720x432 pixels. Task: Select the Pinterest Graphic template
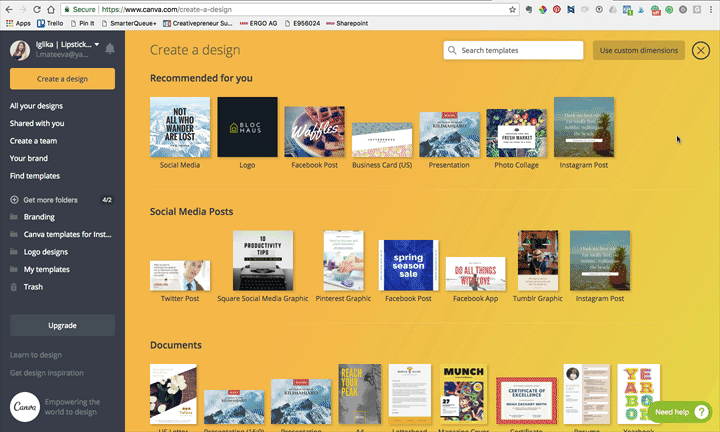point(343,260)
